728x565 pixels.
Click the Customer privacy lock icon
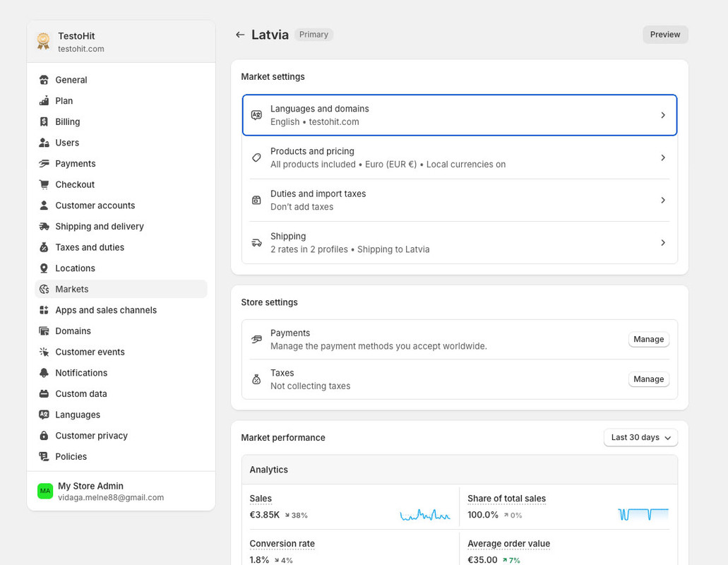point(44,436)
